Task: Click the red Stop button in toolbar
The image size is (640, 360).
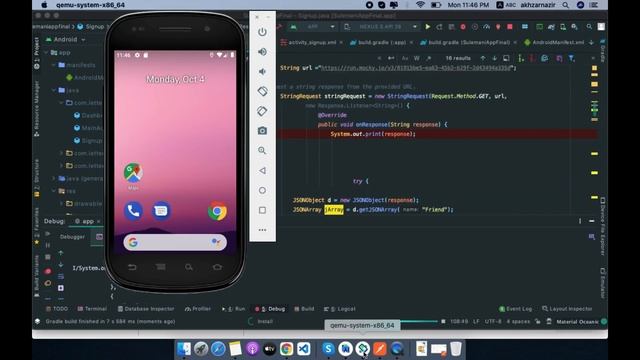Action: (x=510, y=27)
